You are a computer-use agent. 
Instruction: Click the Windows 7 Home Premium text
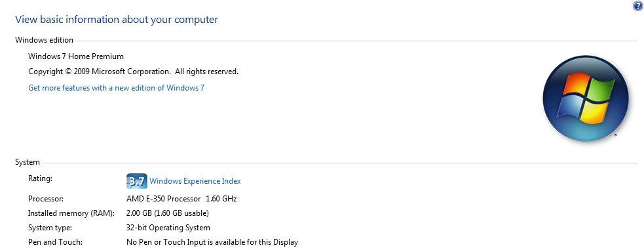(76, 56)
